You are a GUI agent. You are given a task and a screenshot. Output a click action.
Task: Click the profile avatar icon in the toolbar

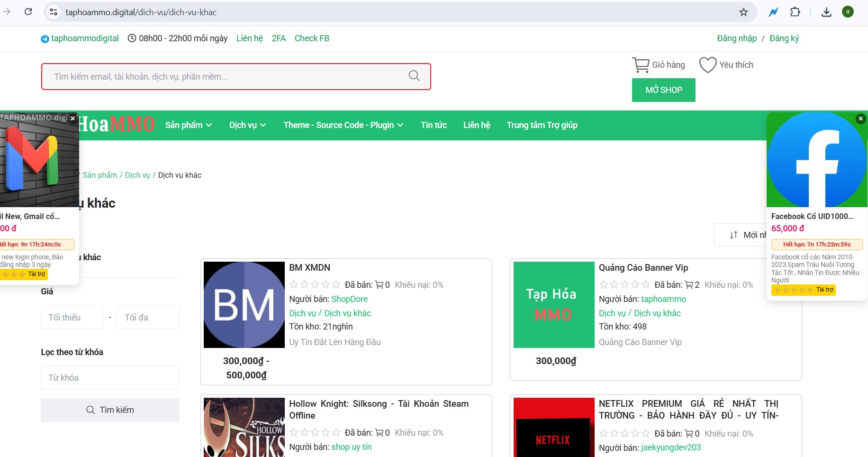point(848,12)
